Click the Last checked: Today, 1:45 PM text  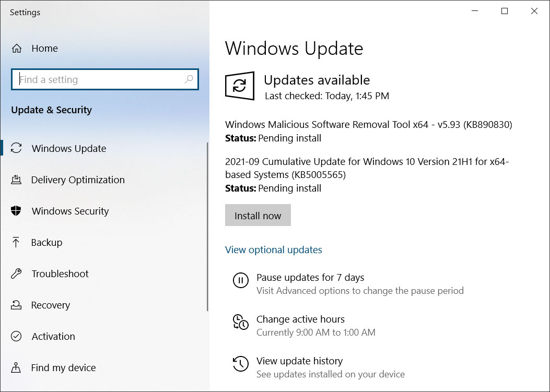327,96
